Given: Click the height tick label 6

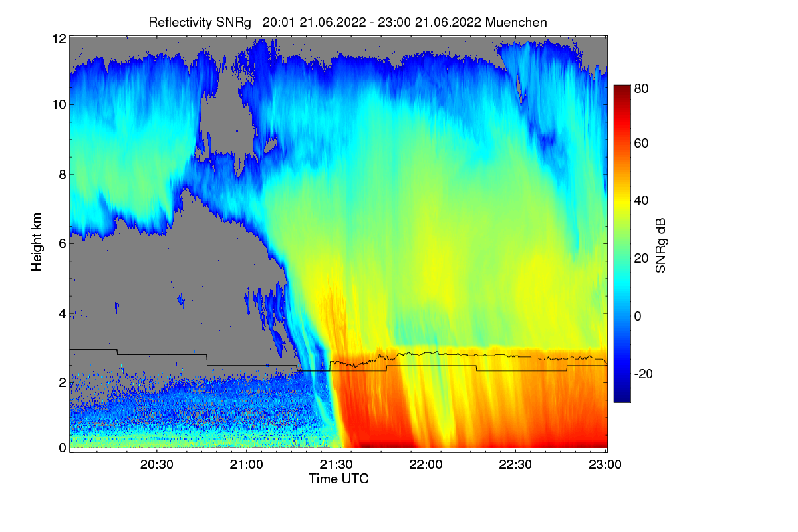Looking at the screenshot, I should [63, 244].
